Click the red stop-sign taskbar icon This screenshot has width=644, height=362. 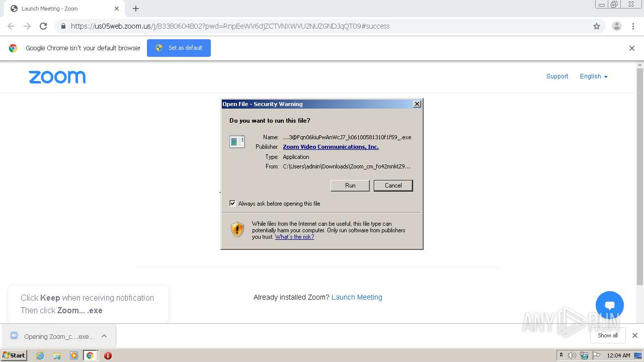pyautogui.click(x=108, y=355)
